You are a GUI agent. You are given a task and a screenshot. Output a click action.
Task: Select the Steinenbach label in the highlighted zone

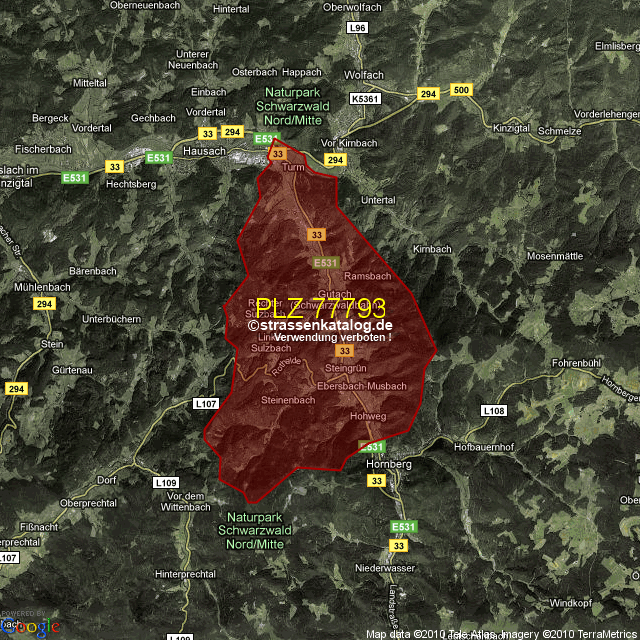coord(288,400)
